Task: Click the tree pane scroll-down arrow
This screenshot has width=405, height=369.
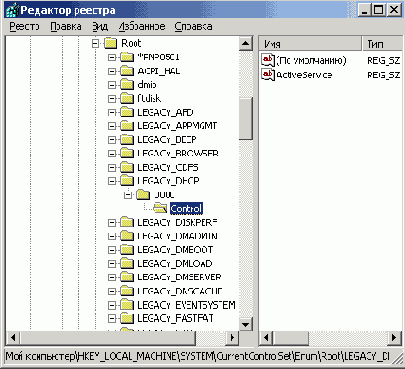Action: 246,324
